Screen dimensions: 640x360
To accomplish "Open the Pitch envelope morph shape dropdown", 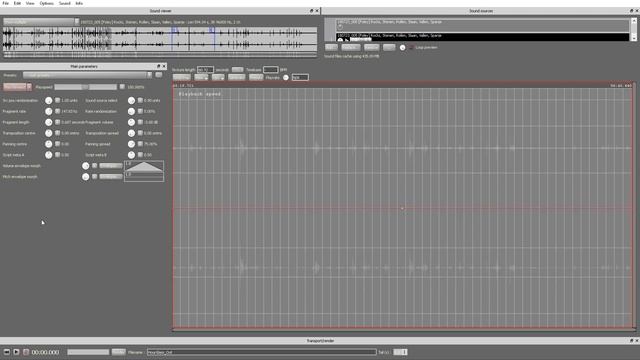I will (111, 177).
